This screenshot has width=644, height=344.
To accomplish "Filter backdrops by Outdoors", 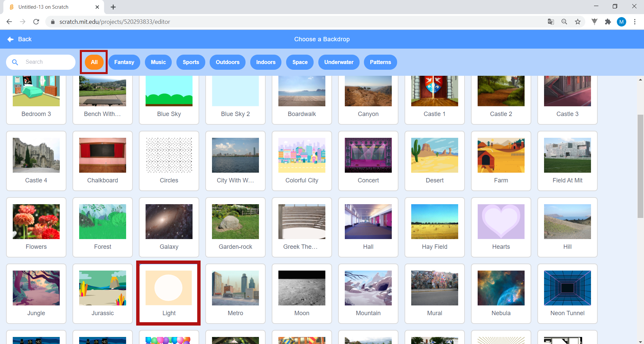I will coord(227,62).
